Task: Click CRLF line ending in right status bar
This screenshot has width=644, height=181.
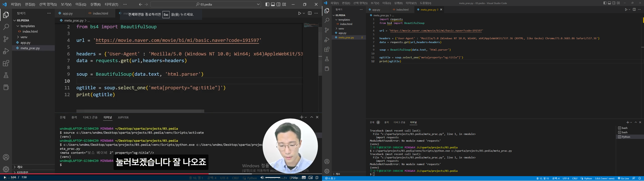Action: tap(575, 178)
